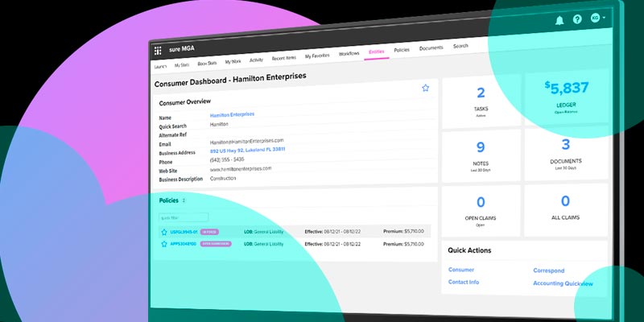Viewport: 644px width, 322px height.
Task: Select the My Work tab
Action: click(x=233, y=62)
